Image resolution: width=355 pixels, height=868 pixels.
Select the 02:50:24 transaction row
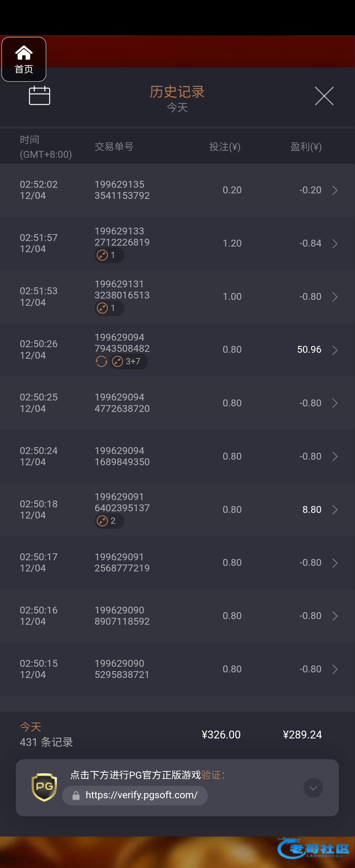point(177,456)
